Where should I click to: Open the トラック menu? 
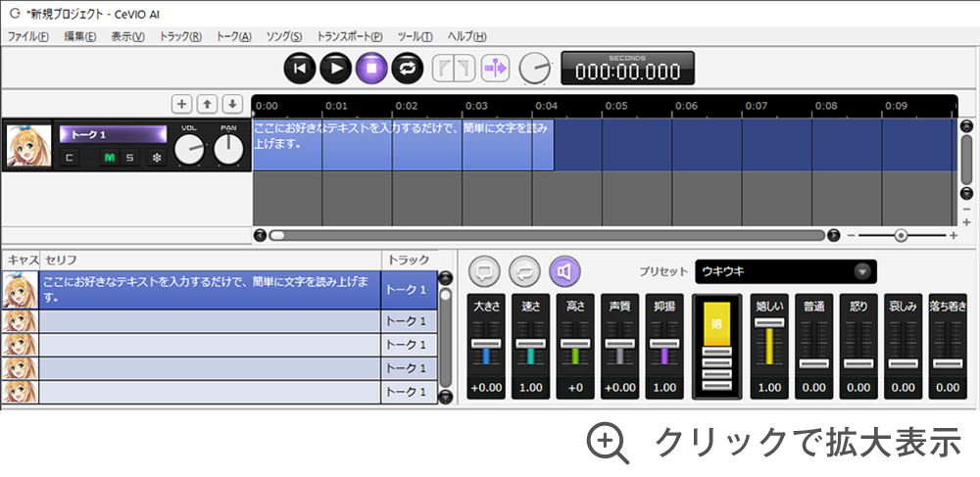[180, 36]
